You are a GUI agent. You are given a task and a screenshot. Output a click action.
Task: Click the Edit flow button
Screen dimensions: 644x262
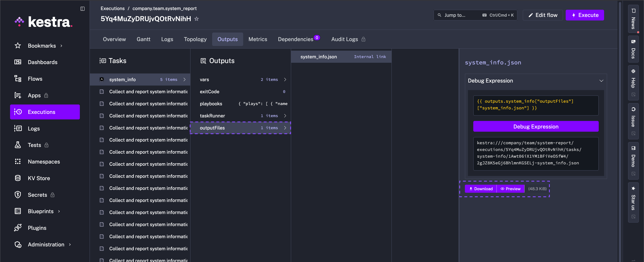pyautogui.click(x=543, y=15)
